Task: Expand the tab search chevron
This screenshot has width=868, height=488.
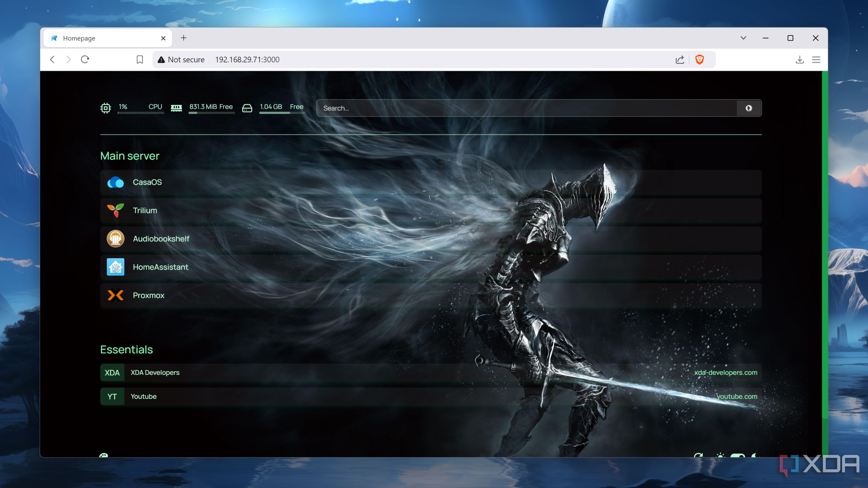Action: pyautogui.click(x=743, y=38)
